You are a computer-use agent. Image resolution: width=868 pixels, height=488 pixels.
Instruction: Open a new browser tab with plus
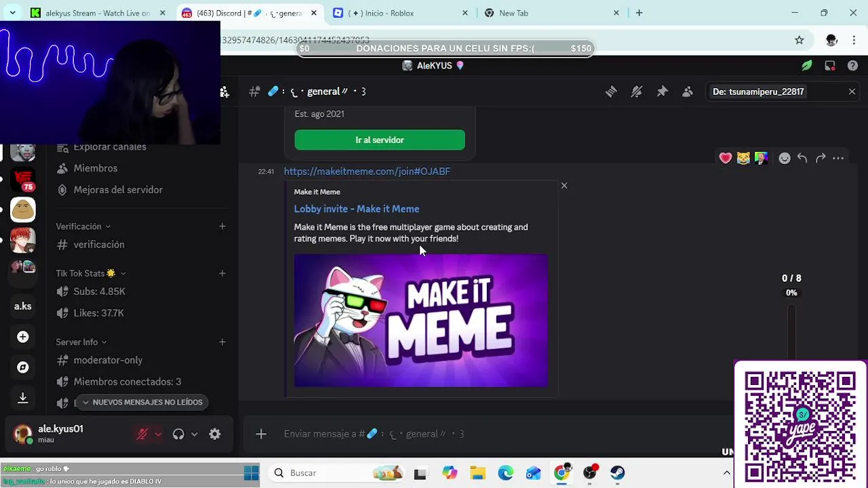pyautogui.click(x=639, y=13)
